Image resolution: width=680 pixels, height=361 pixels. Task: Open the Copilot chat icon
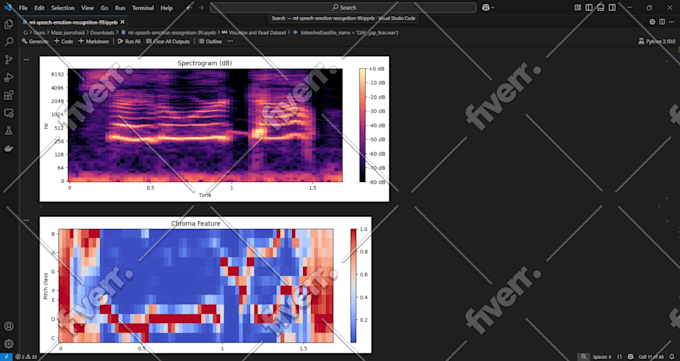point(485,7)
